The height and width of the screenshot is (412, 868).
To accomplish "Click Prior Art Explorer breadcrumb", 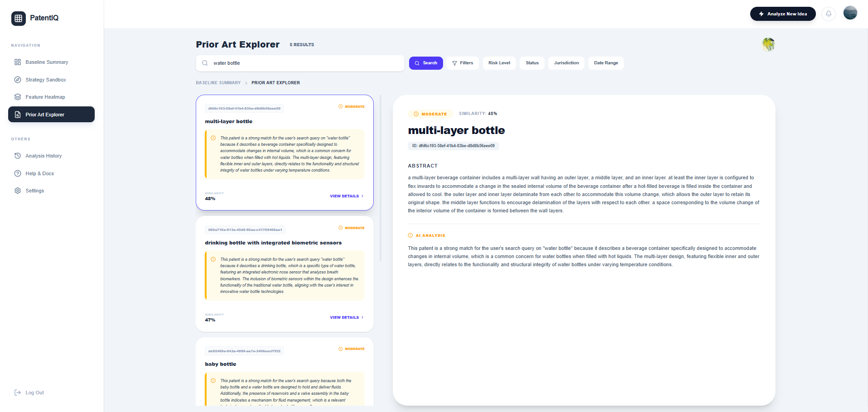I will 276,83.
